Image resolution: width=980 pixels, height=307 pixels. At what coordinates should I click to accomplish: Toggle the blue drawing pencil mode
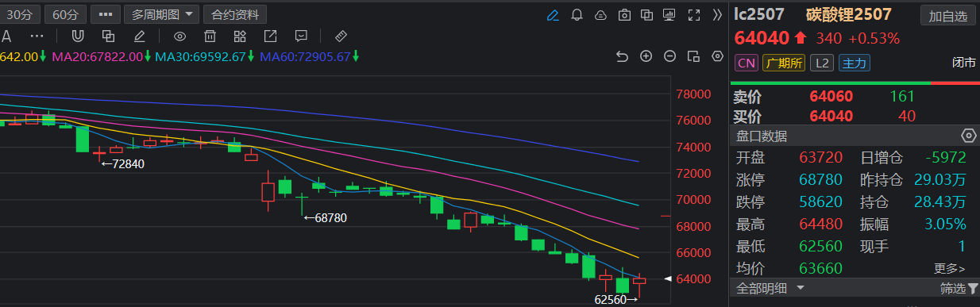pyautogui.click(x=554, y=14)
